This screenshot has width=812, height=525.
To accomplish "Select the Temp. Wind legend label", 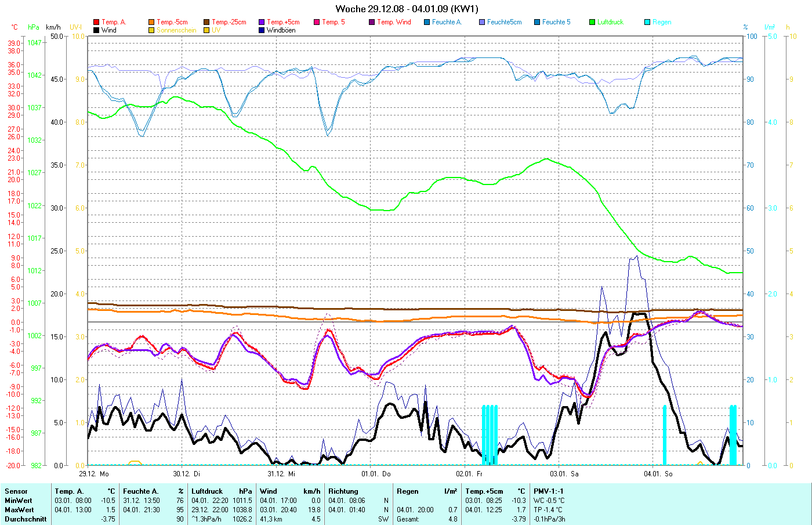I will point(394,22).
